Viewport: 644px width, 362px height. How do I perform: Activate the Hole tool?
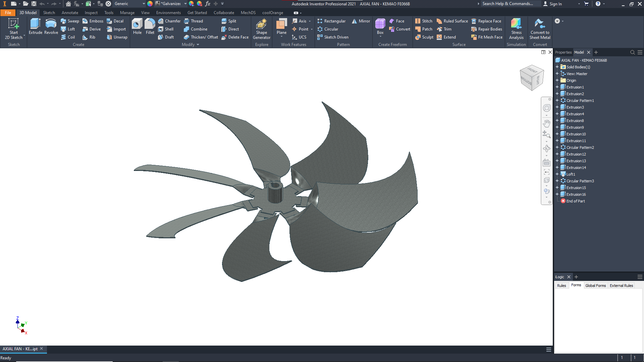click(x=137, y=26)
